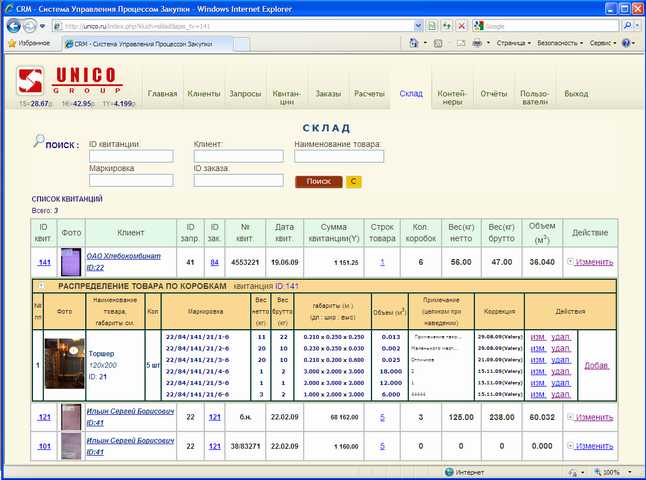Screen dimensions: 646x480
Task: Click Изменить link for receipt 141
Action: coord(594,262)
